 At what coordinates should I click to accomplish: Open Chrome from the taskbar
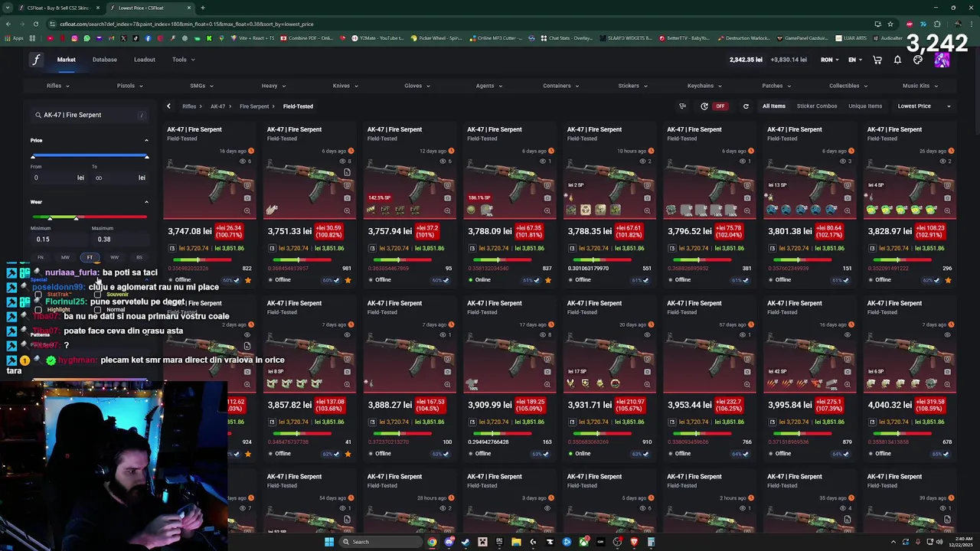(x=432, y=542)
